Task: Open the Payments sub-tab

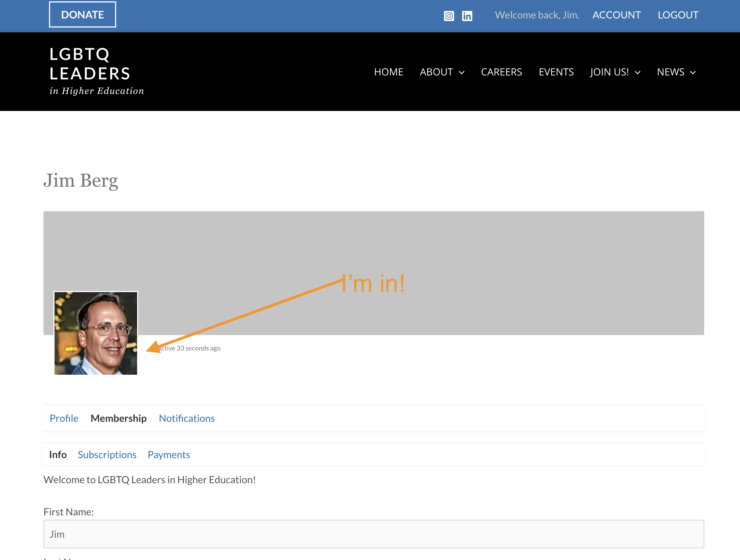Action: [x=169, y=455]
